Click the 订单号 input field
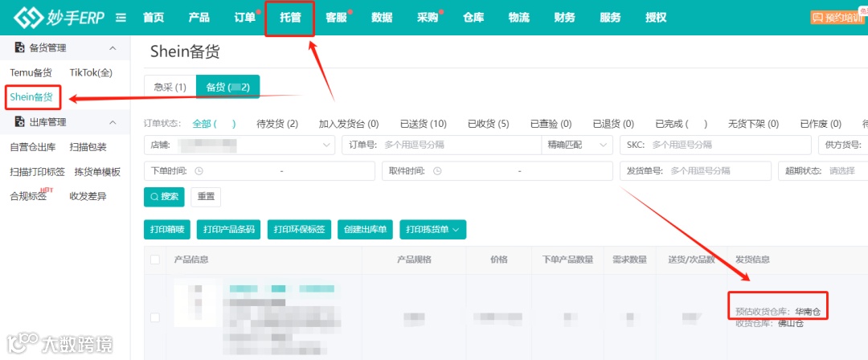This screenshot has height=360, width=868. (x=442, y=145)
